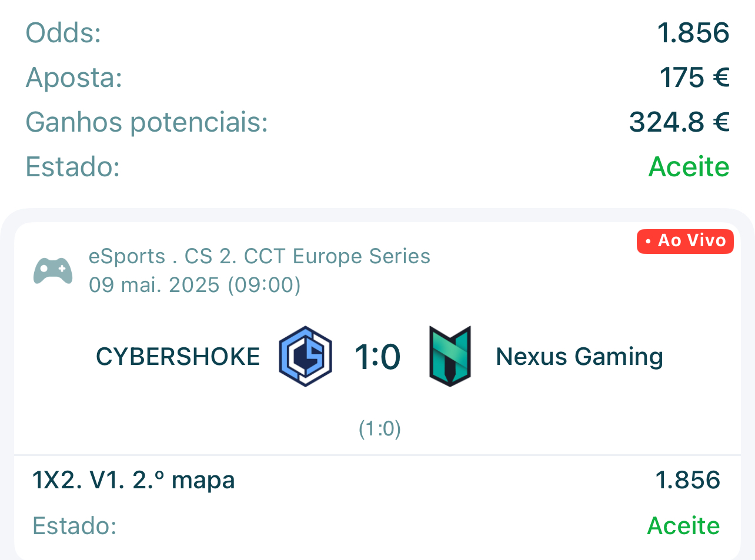This screenshot has width=755, height=560.
Task: Click the eSports gamepad icon
Action: click(53, 271)
